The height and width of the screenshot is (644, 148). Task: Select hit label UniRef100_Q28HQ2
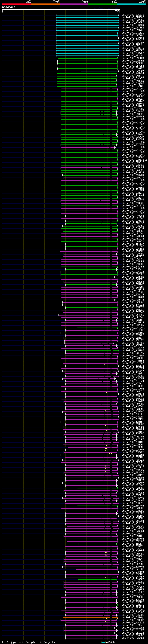133,96
